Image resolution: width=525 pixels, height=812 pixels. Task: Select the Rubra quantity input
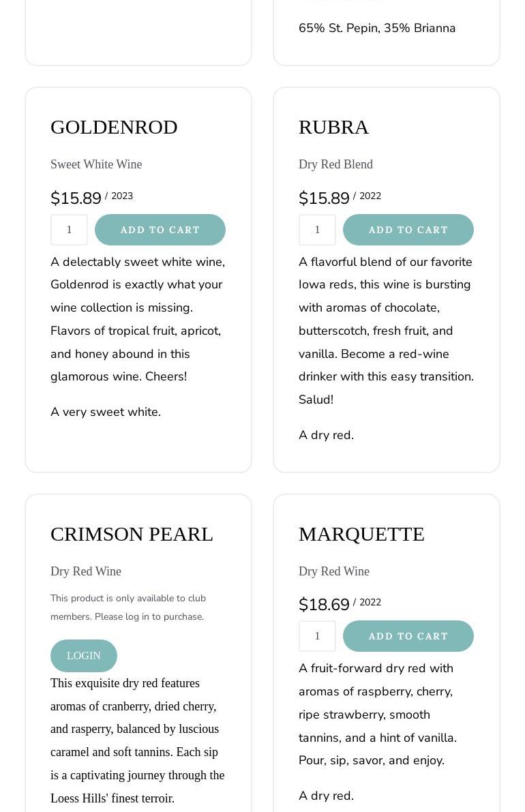pyautogui.click(x=317, y=230)
